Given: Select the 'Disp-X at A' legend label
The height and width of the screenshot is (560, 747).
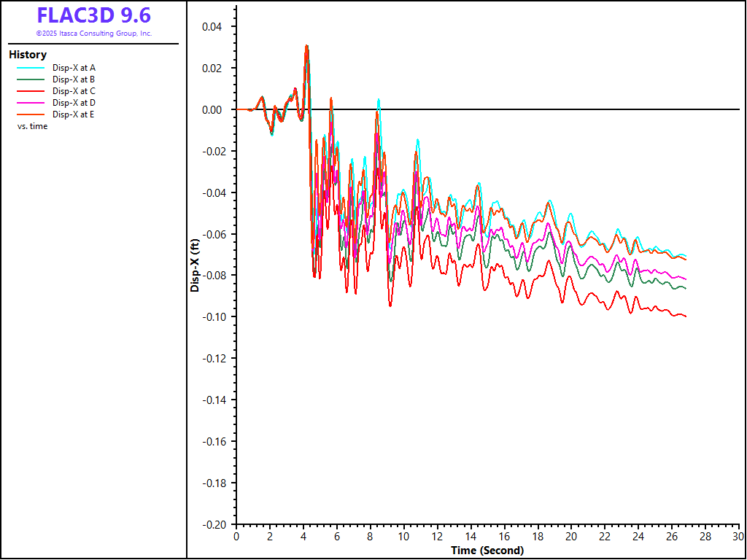Looking at the screenshot, I should (x=74, y=68).
